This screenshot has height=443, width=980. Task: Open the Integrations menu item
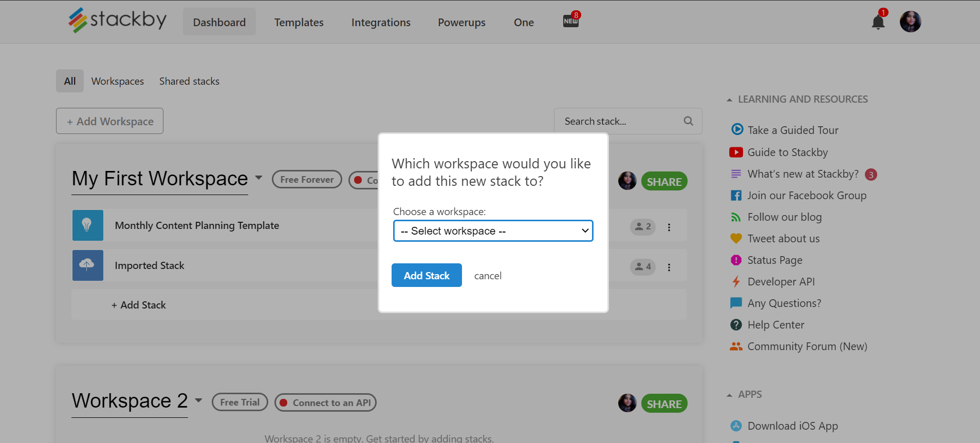pyautogui.click(x=381, y=22)
